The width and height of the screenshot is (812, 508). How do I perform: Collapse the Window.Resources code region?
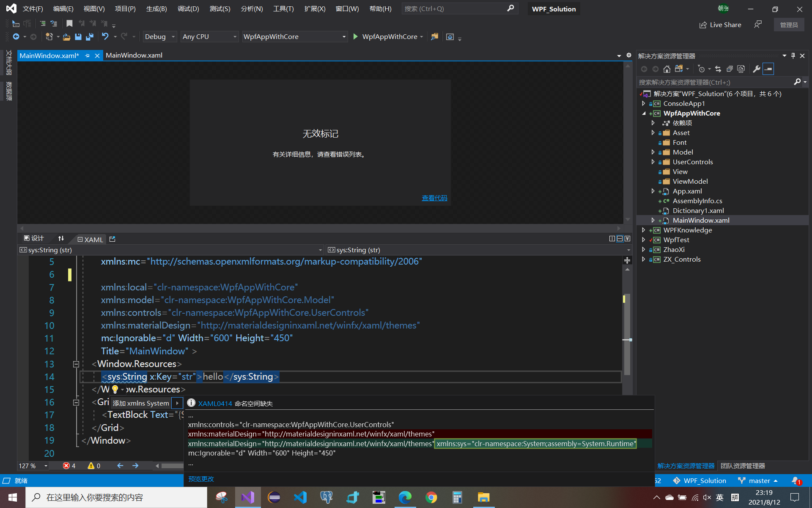click(76, 364)
